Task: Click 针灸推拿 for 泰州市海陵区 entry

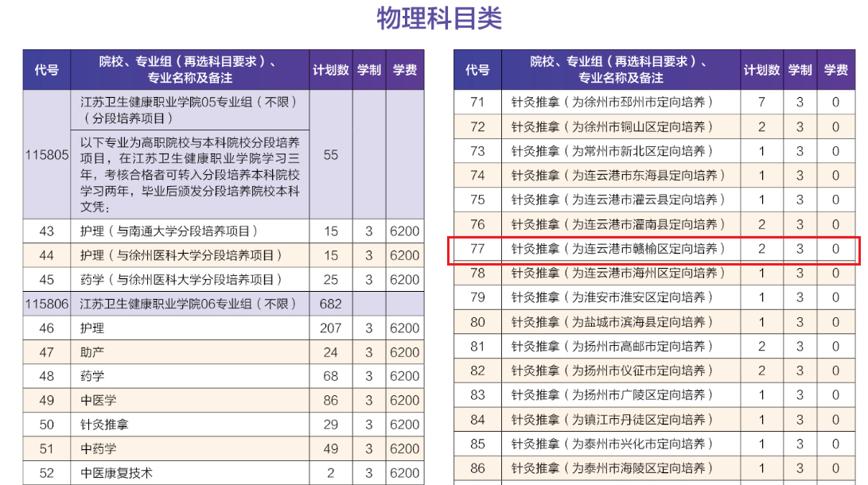Action: 613,468
